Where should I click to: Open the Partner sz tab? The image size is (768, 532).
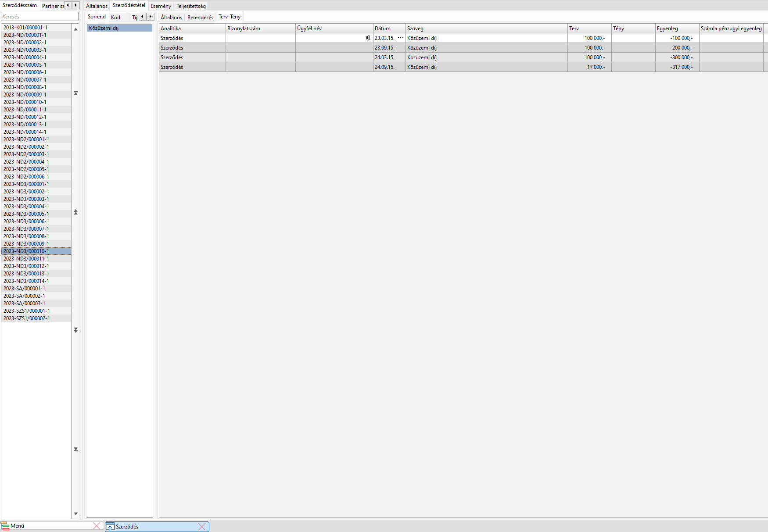53,6
